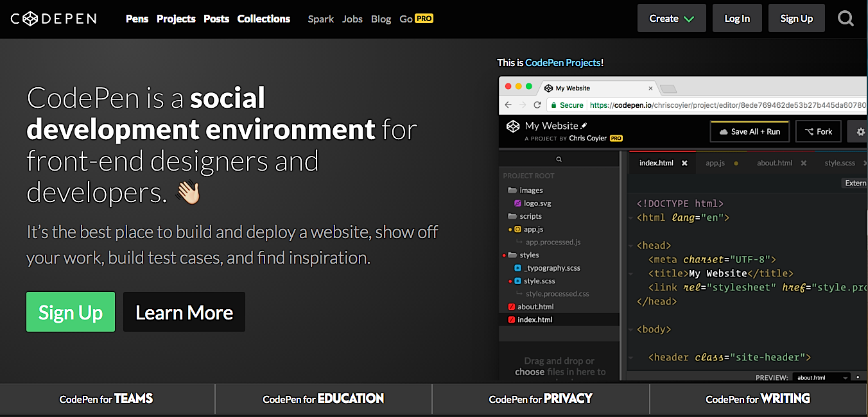The height and width of the screenshot is (417, 868).
Task: Click the PRO badge beside Go
Action: pos(424,19)
